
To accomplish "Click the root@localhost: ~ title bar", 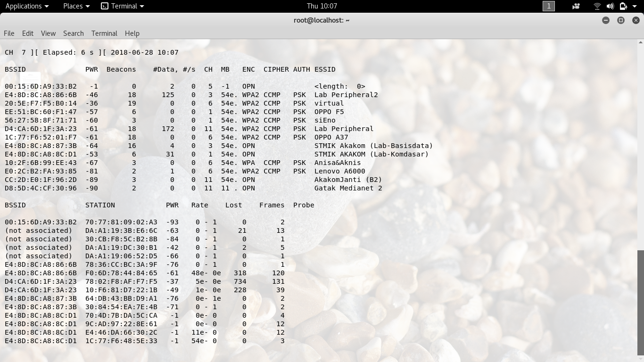I will tap(322, 20).
